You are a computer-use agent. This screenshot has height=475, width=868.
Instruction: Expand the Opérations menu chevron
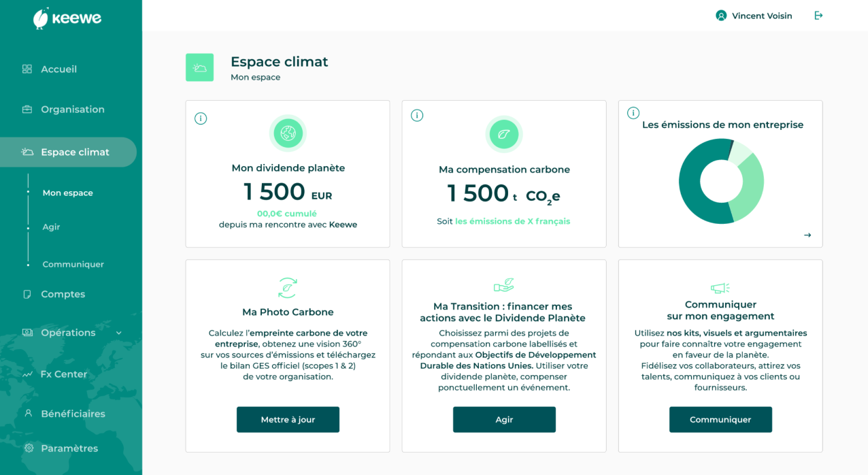(119, 333)
